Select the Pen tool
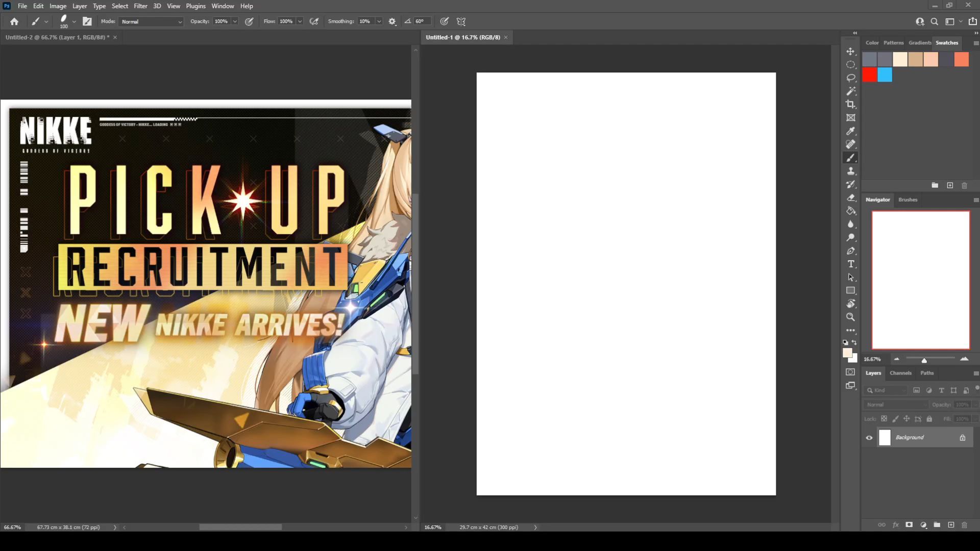The image size is (980, 551). [850, 251]
